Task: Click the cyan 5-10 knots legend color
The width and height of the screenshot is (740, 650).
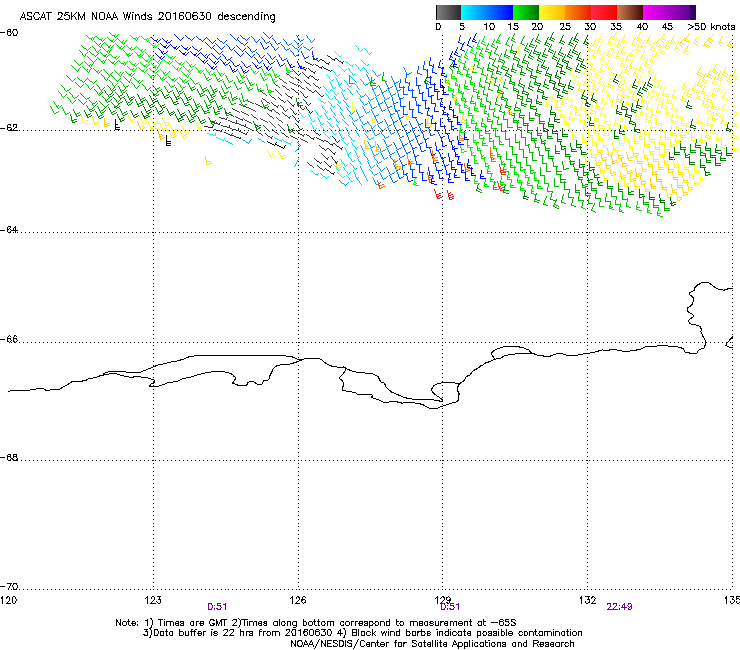Action: pyautogui.click(x=473, y=12)
